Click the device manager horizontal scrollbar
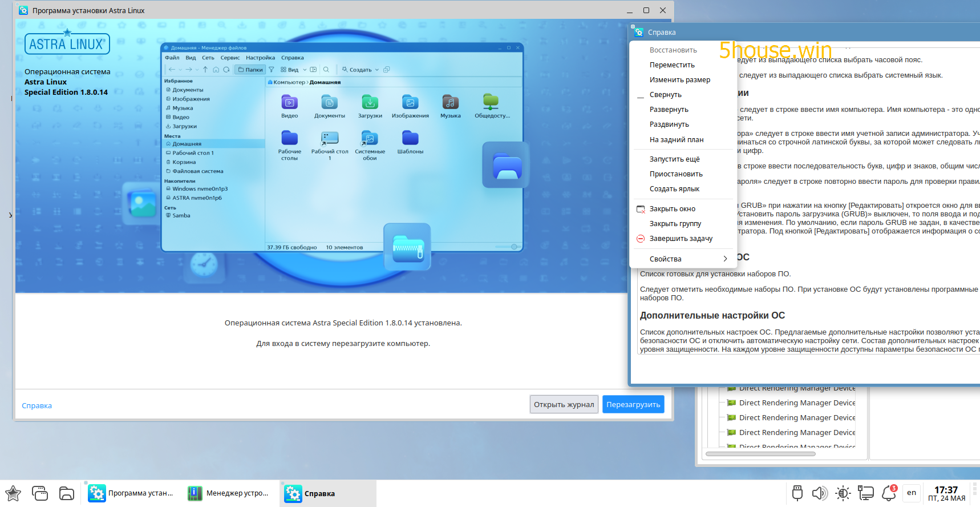Screen dimensions: 980x507 click(760, 454)
